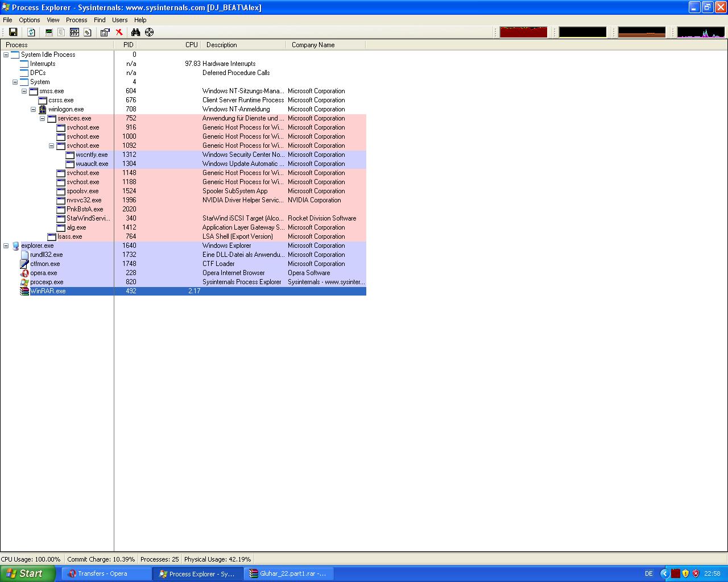728x582 pixels.
Task: Select the wuauclt.exe process row
Action: [183, 164]
